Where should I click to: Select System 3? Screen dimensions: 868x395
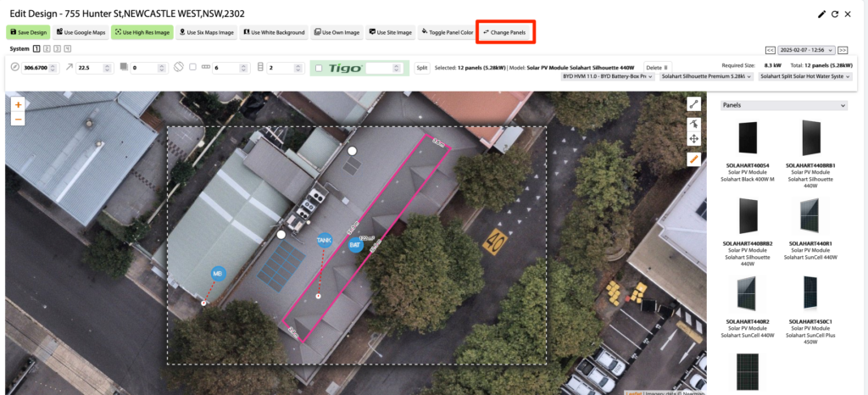pos(57,48)
